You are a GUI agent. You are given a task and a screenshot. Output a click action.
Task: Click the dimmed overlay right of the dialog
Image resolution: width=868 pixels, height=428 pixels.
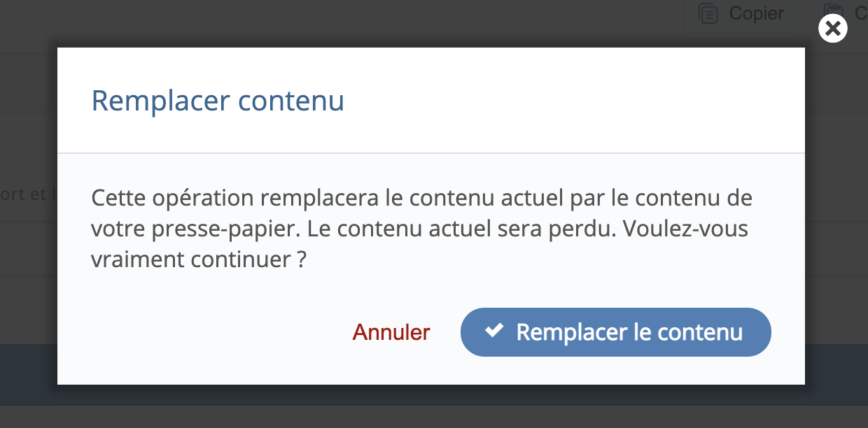coord(836,210)
